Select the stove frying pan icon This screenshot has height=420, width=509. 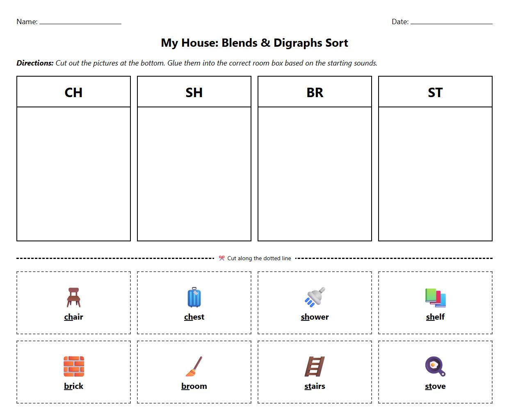tap(435, 365)
